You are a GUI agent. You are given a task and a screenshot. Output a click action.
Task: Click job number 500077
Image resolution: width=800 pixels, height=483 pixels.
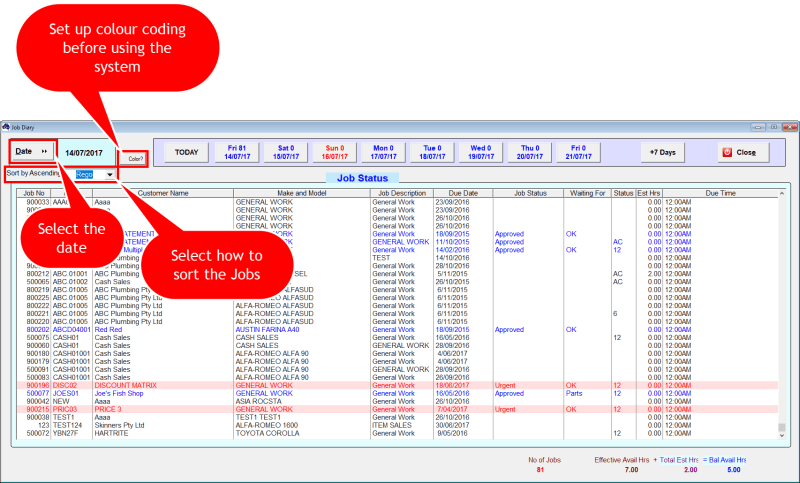click(x=38, y=393)
